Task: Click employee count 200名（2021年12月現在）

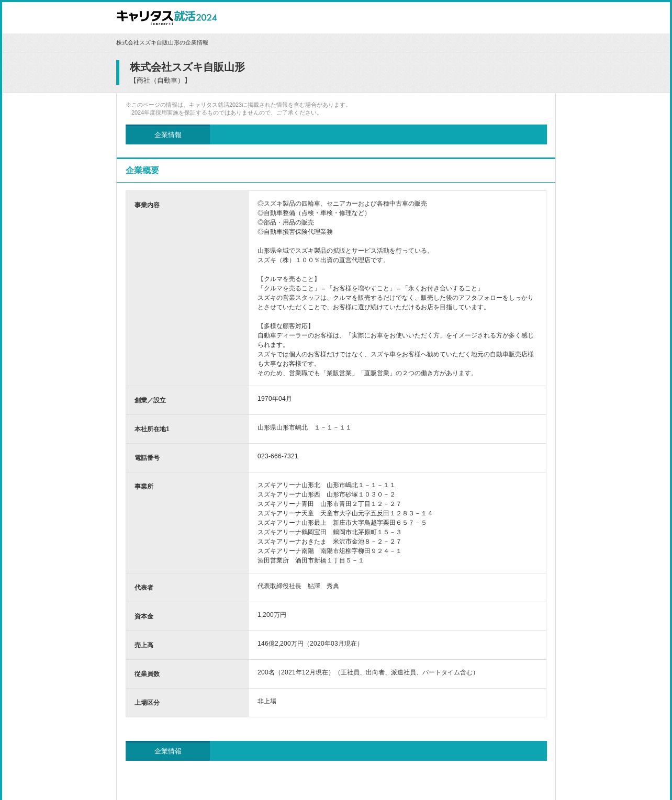Action: [x=296, y=672]
